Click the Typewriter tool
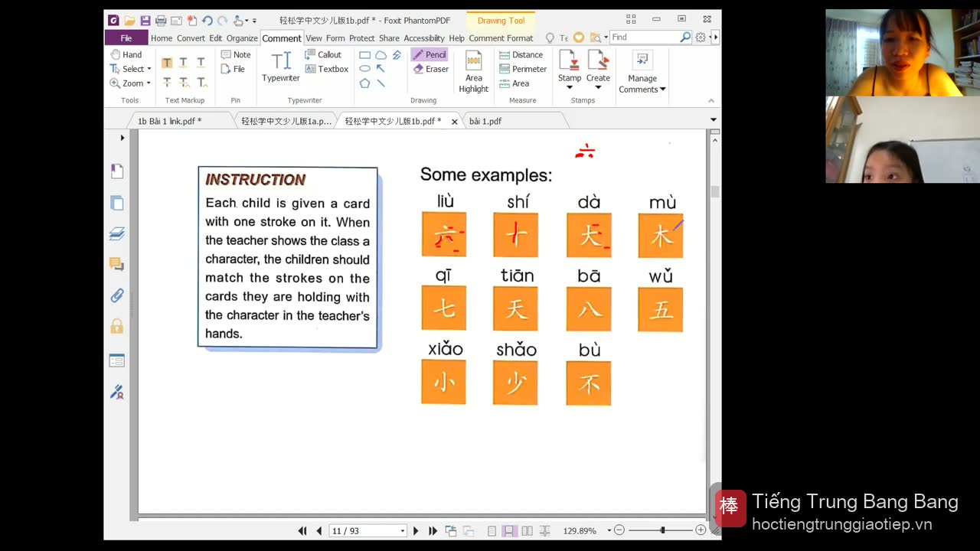Image resolution: width=980 pixels, height=551 pixels. 281,67
